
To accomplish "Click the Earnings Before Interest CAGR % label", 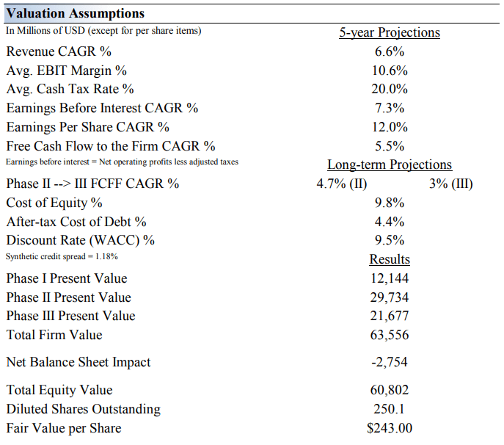I will (102, 108).
